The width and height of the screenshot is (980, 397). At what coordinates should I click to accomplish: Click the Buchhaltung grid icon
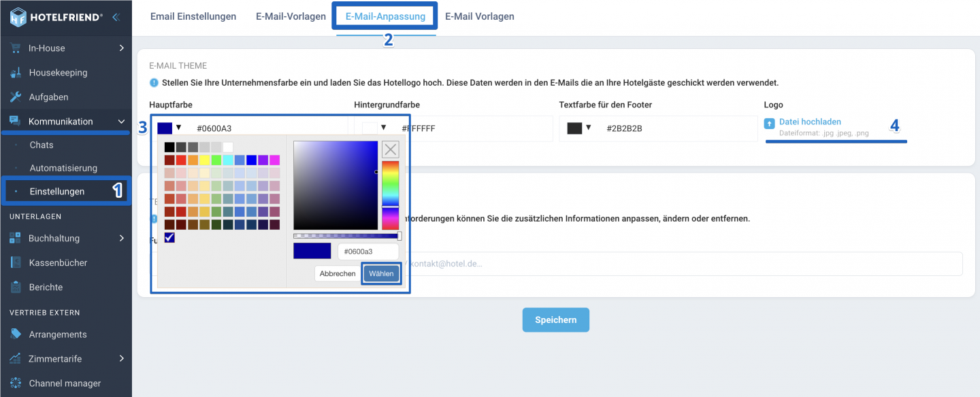16,239
